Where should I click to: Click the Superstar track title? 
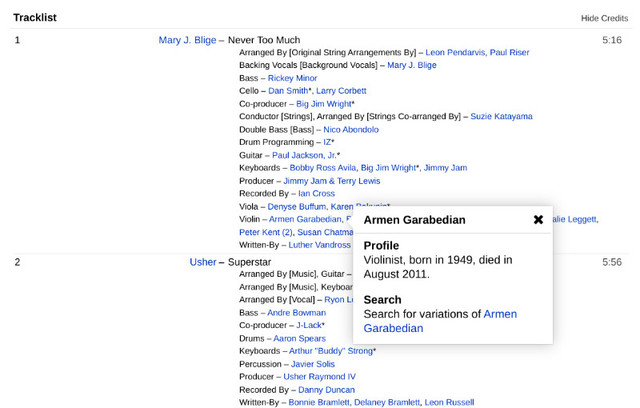point(249,262)
